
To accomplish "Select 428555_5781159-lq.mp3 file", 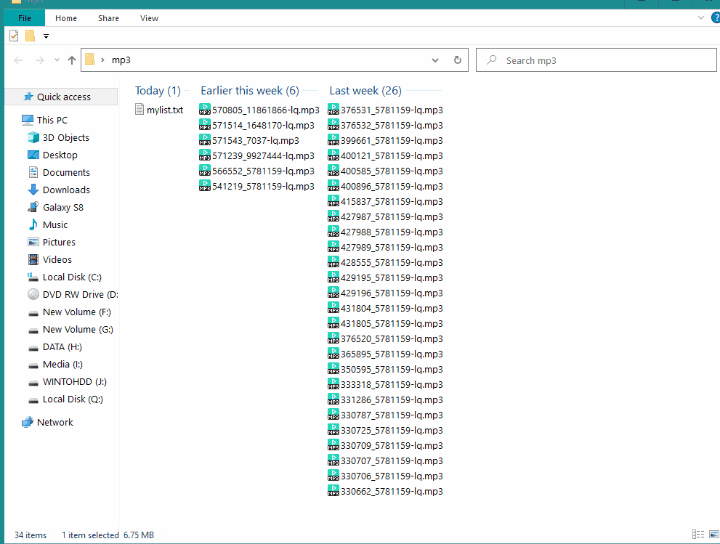I will pos(385,263).
